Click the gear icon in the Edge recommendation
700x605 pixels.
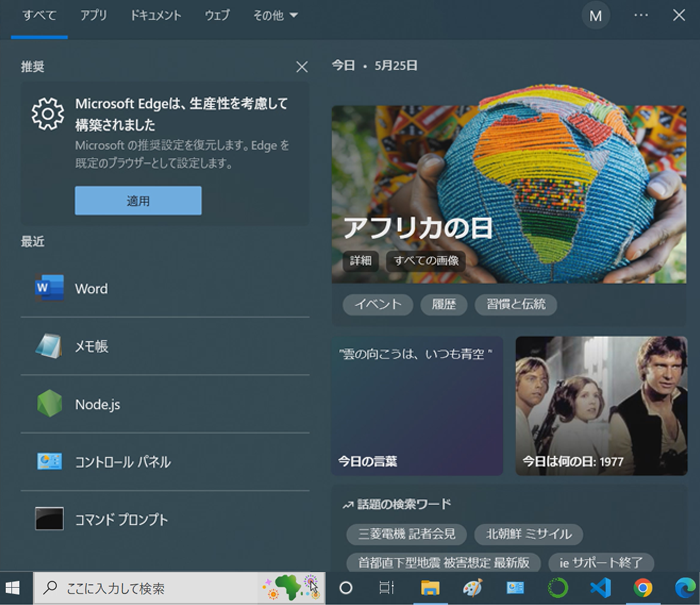click(x=48, y=114)
